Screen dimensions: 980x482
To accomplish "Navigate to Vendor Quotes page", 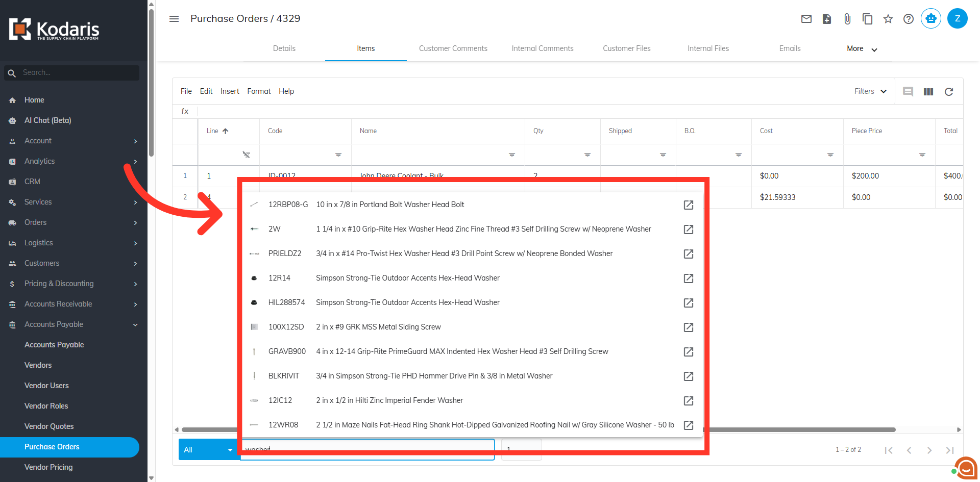I will [49, 426].
